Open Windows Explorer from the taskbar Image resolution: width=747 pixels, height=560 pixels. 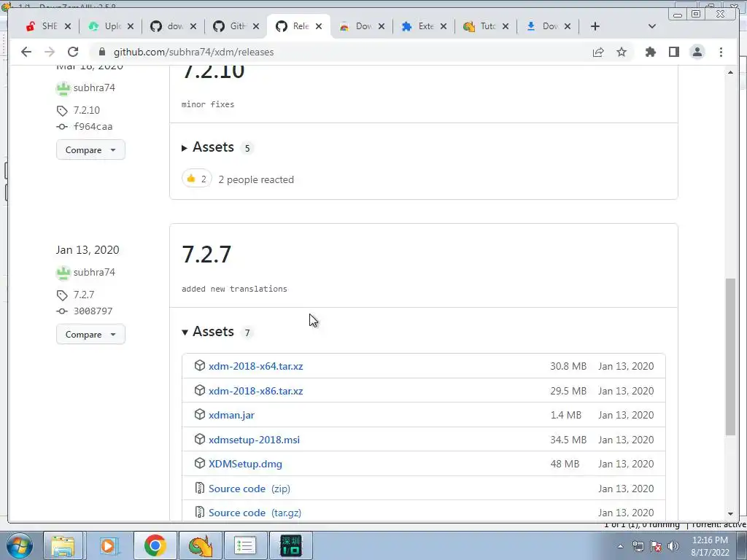coord(63,545)
